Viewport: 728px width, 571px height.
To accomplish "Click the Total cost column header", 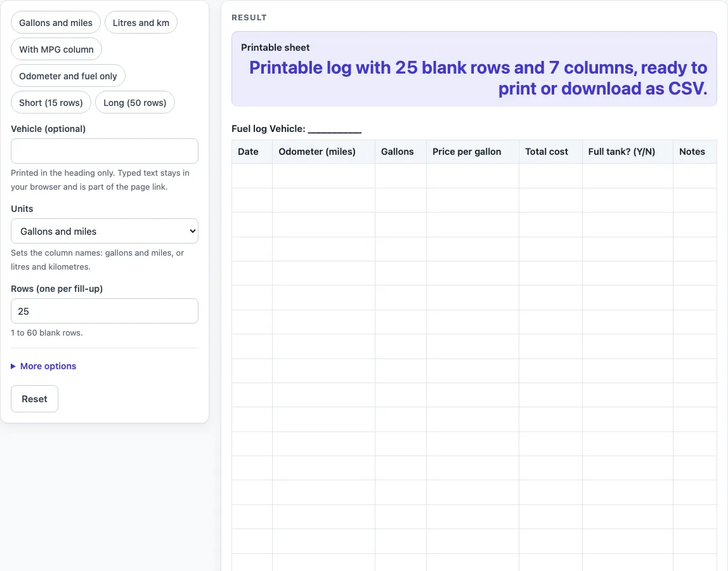I will [x=550, y=152].
